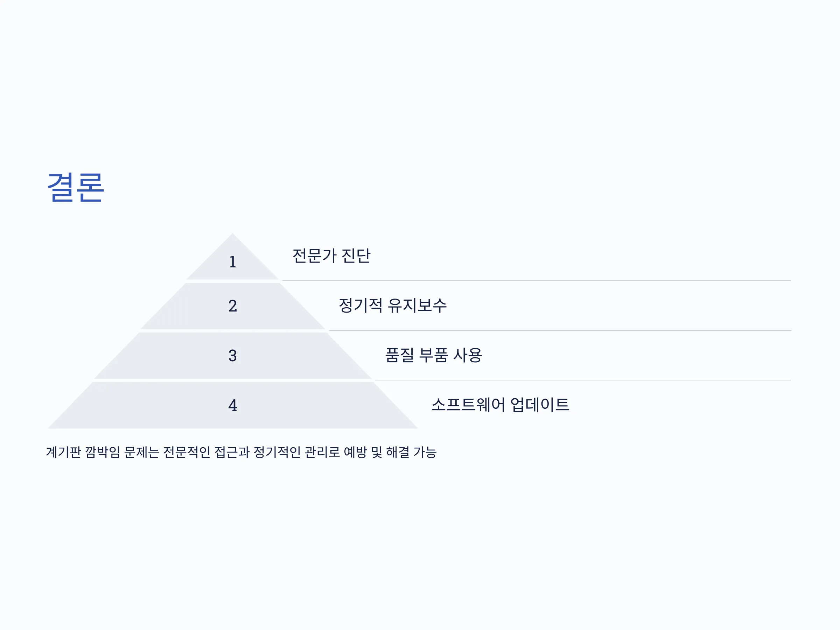Screen dimensions: 840x630
Task: Select pyramid tier numbered 3
Action: click(232, 356)
